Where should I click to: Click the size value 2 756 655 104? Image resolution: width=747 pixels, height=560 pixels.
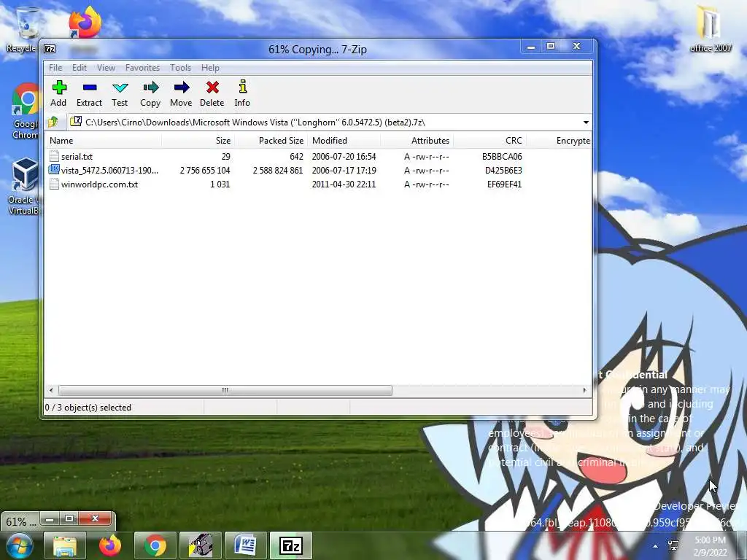205,171
